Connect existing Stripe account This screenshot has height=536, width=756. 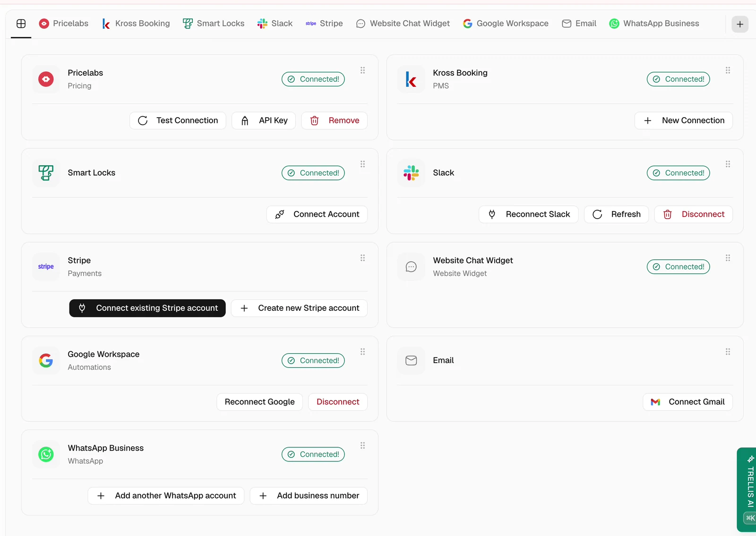(x=147, y=308)
